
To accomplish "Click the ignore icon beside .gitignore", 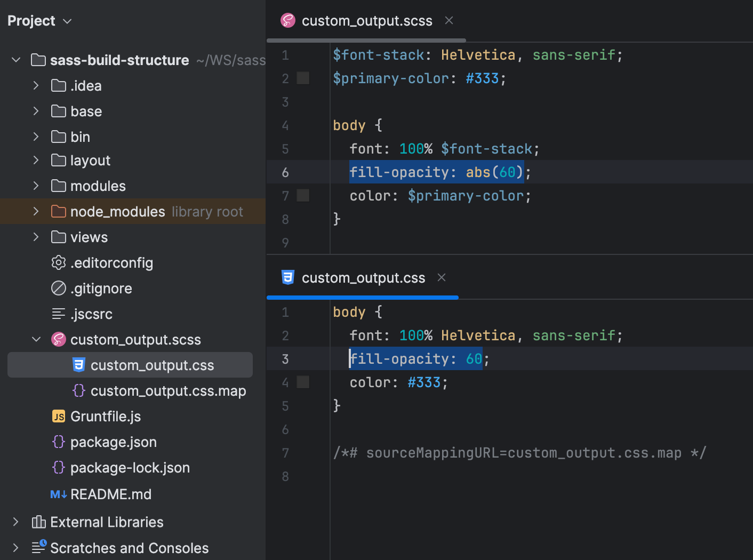I will click(x=58, y=288).
